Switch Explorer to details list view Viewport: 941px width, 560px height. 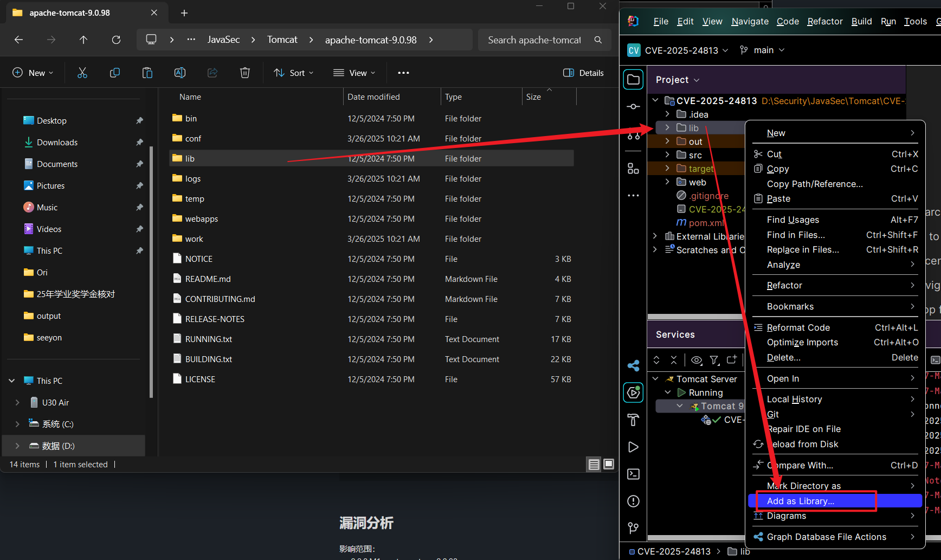594,464
